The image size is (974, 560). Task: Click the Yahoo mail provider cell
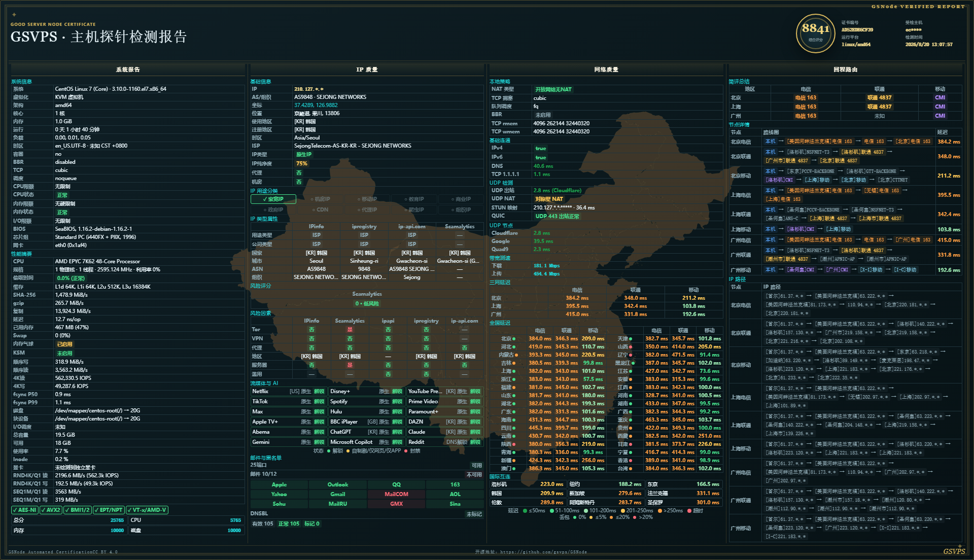point(279,495)
